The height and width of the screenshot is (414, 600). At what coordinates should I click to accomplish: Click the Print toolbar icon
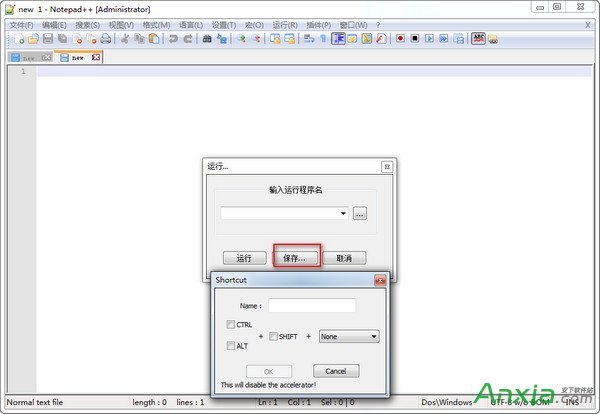pyautogui.click(x=106, y=39)
